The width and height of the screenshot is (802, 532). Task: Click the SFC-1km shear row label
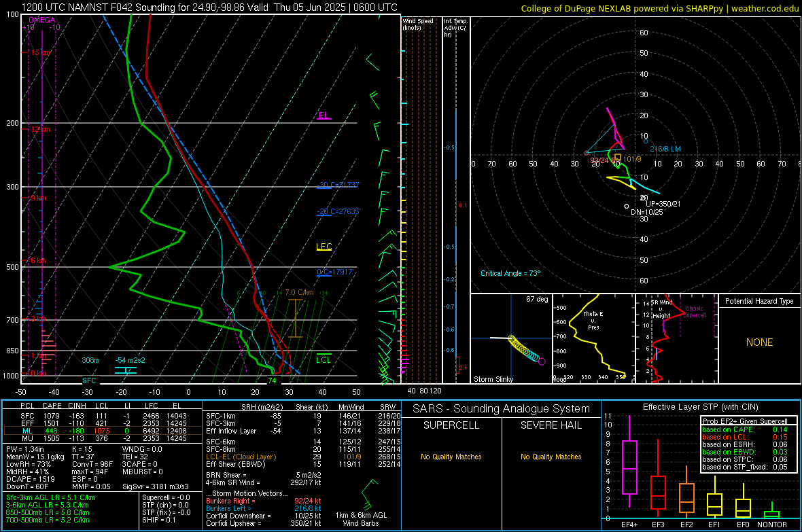click(221, 416)
